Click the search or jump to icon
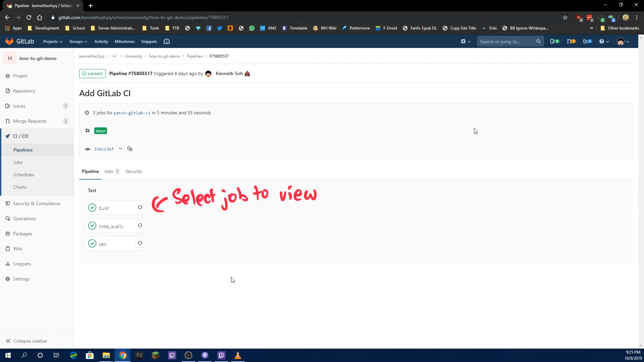 point(539,42)
